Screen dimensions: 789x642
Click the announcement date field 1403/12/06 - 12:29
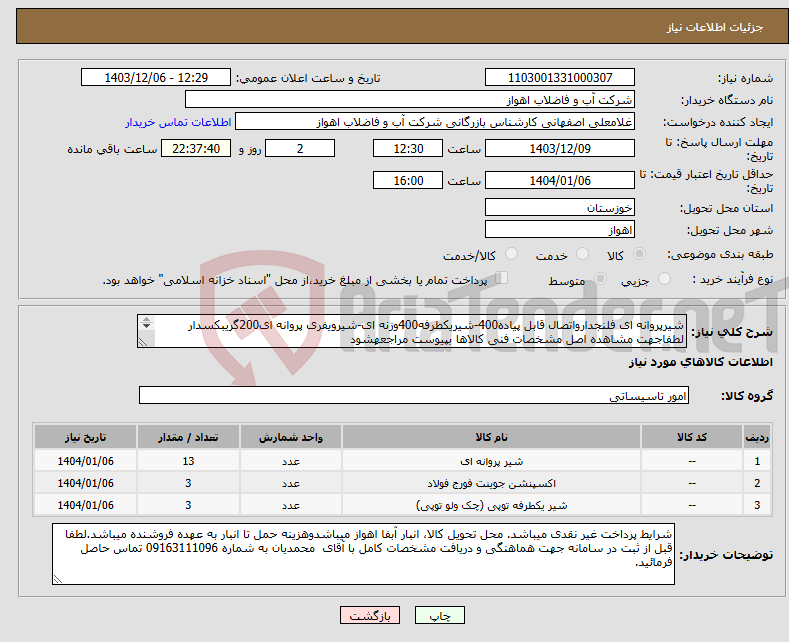click(x=155, y=77)
